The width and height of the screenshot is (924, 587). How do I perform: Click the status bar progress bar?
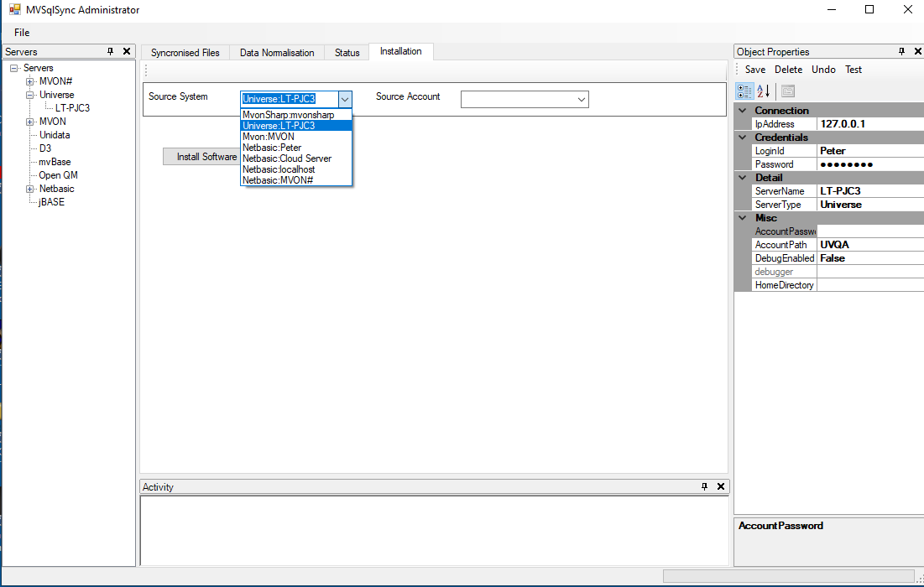point(789,576)
